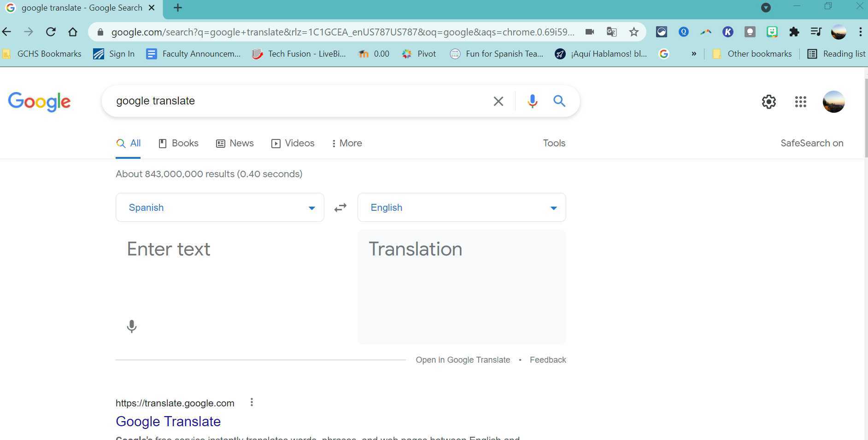Viewport: 868px width, 440px height.
Task: Open the Chrome three-dot menu
Action: [x=860, y=32]
